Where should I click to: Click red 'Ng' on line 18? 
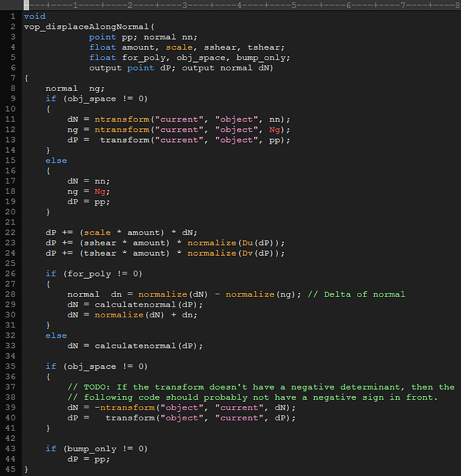point(100,191)
